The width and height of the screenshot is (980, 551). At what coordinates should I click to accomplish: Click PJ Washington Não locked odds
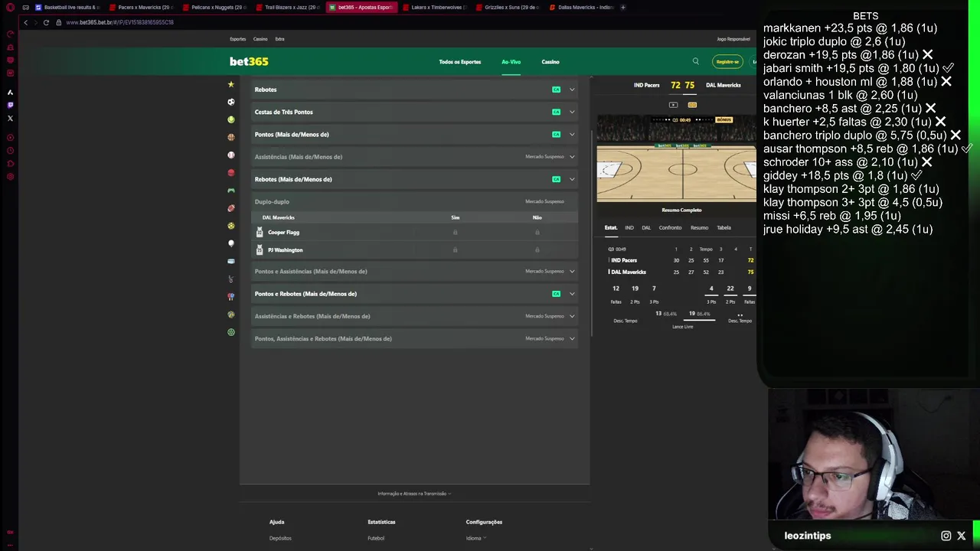coord(537,249)
